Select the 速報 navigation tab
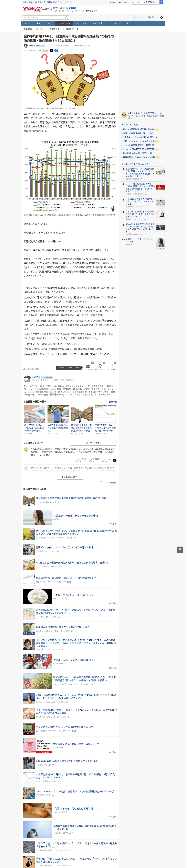This screenshot has width=186, height=868. (38, 24)
